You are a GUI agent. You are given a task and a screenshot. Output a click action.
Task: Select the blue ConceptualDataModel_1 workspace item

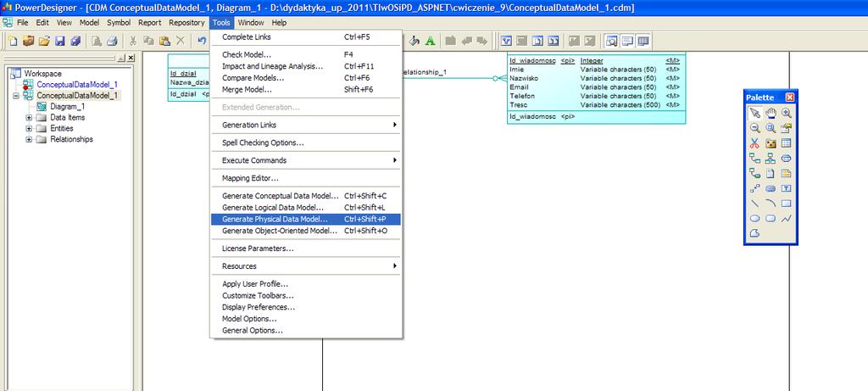[77, 84]
